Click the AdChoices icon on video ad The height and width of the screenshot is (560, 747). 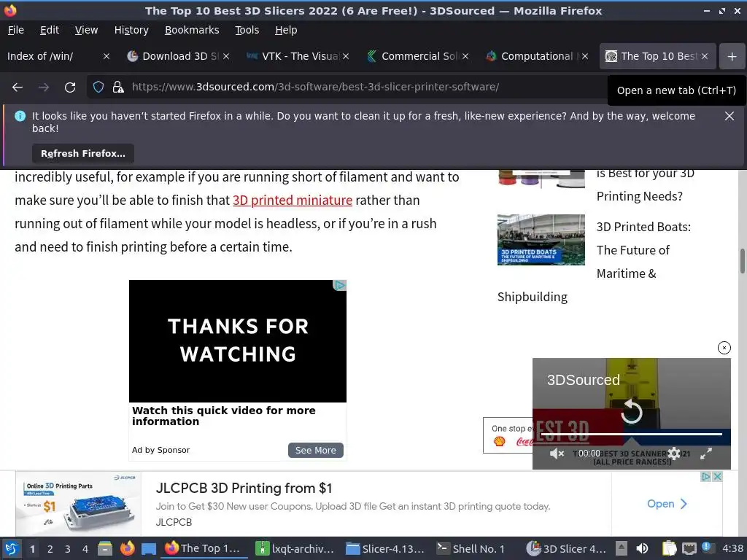(339, 286)
